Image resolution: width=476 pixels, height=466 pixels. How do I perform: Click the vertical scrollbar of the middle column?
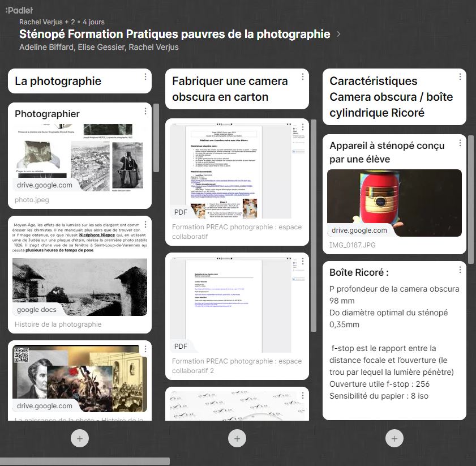[314, 225]
